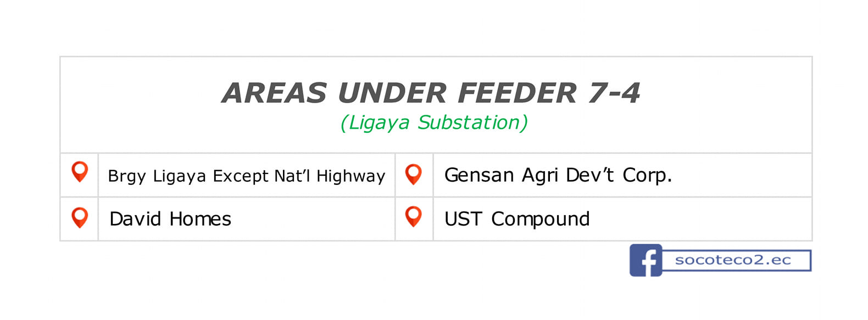Image resolution: width=868 pixels, height=320 pixels.
Task: Click the UST Compound entry
Action: 517,219
